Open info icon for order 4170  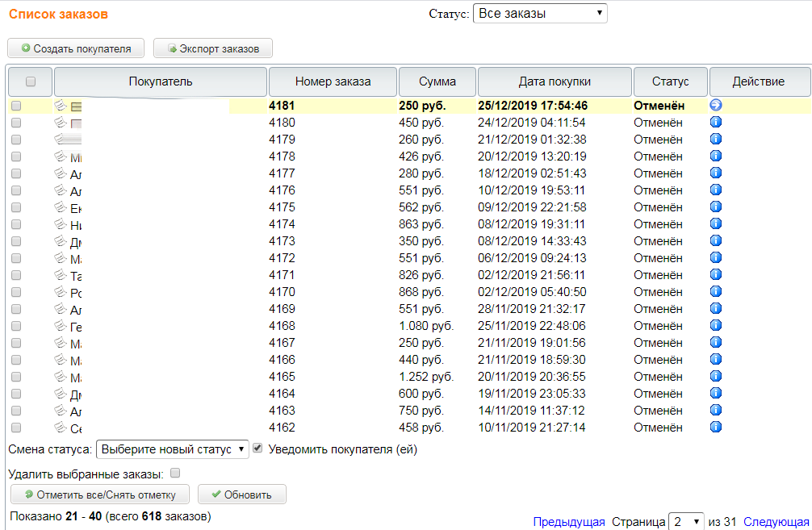[716, 291]
